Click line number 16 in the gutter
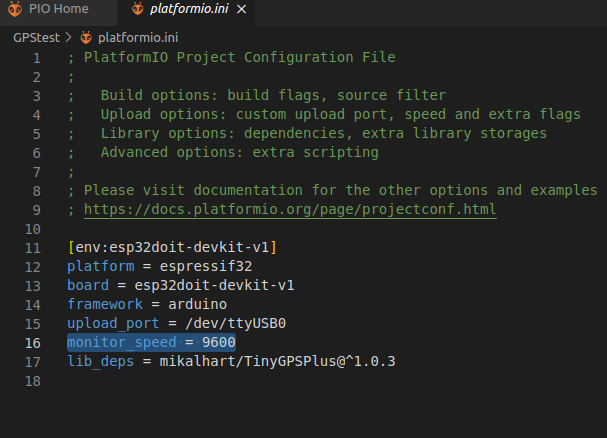The width and height of the screenshot is (607, 438). (33, 342)
